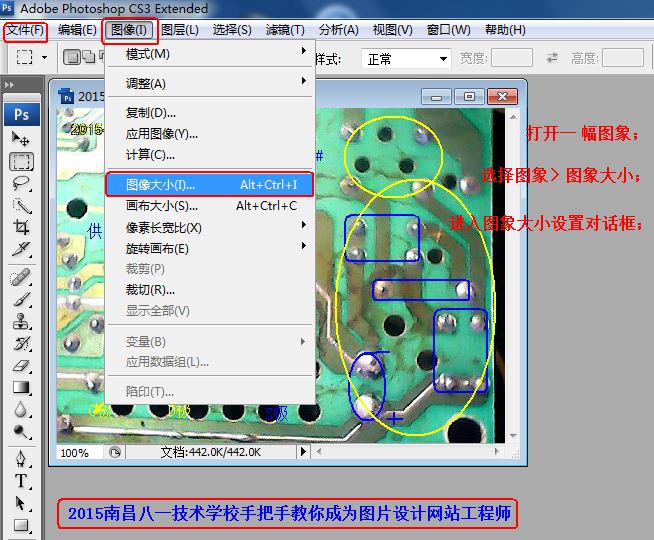
Task: Choose 裁切(R)... menu entry
Action: pyautogui.click(x=210, y=290)
